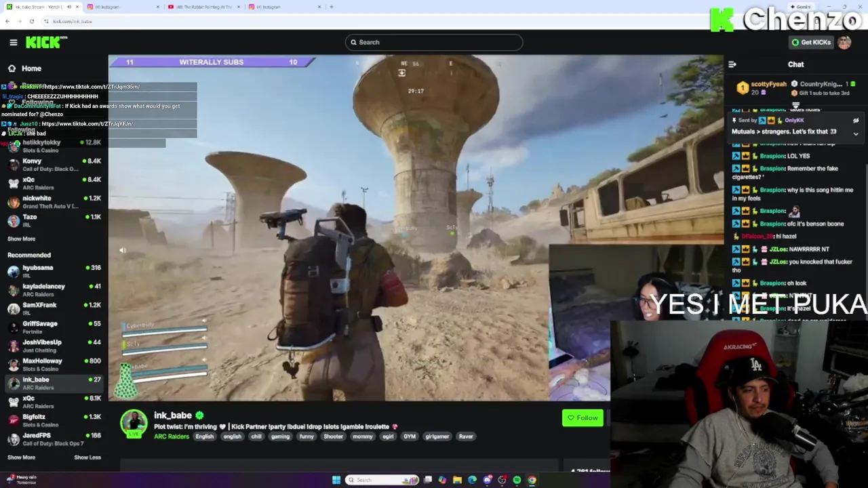Expand the gift leaderboard handle
The height and width of the screenshot is (488, 868).
click(795, 106)
